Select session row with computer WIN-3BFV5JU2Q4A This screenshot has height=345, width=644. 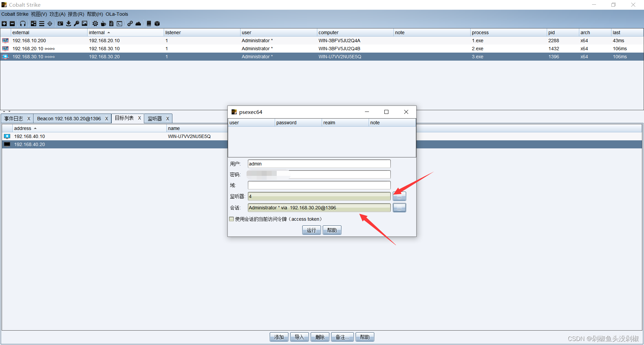coord(322,41)
